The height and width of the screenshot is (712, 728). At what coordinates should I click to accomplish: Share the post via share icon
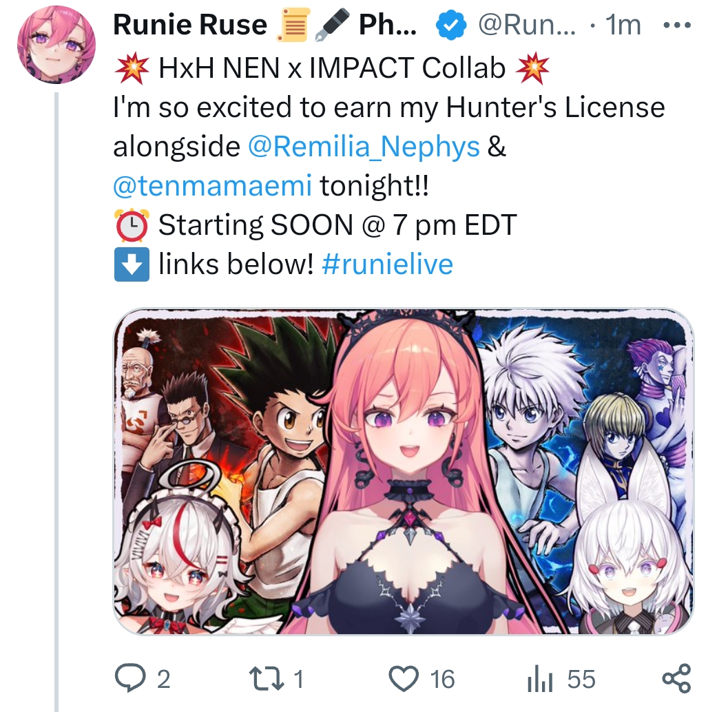point(676,678)
